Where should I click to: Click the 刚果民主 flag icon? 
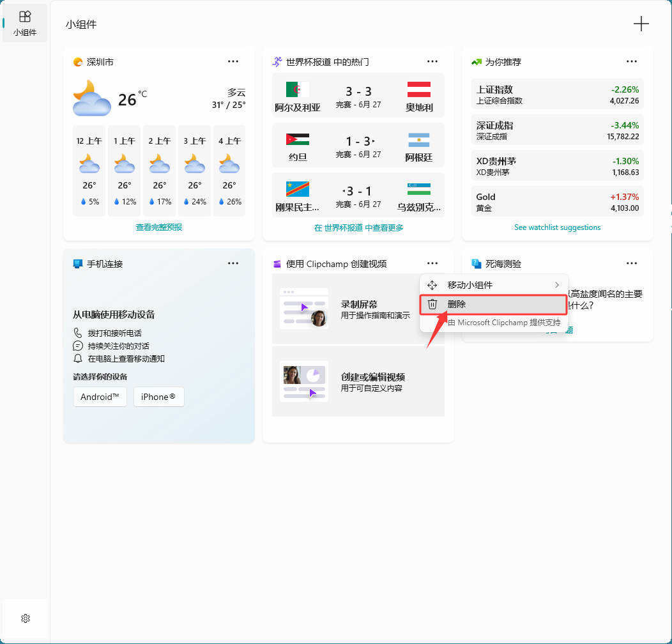click(x=298, y=189)
